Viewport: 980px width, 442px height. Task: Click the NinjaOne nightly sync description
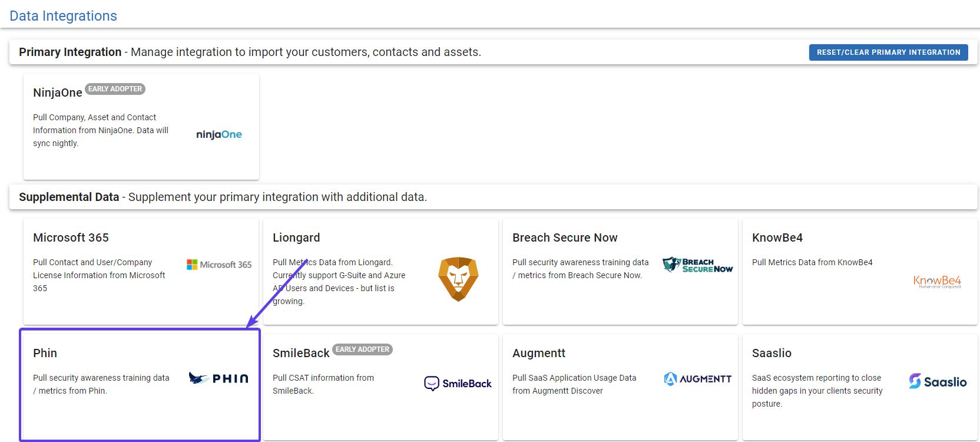[x=101, y=130]
